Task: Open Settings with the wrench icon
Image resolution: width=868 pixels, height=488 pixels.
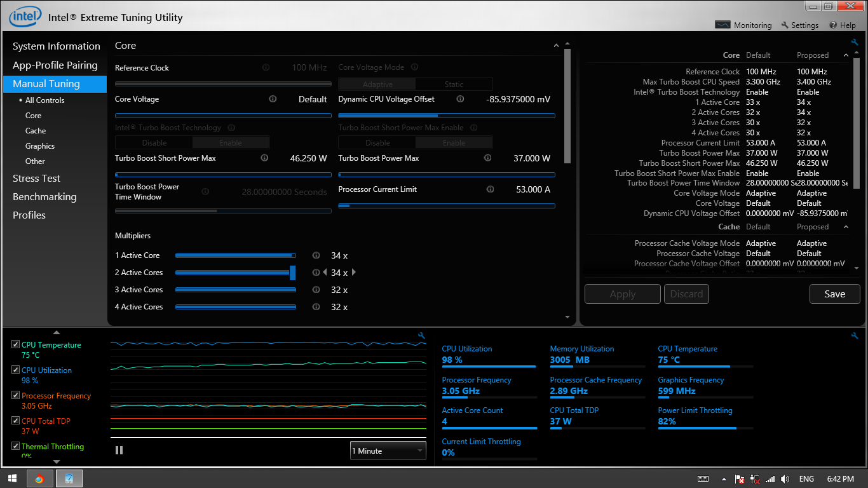Action: (785, 25)
